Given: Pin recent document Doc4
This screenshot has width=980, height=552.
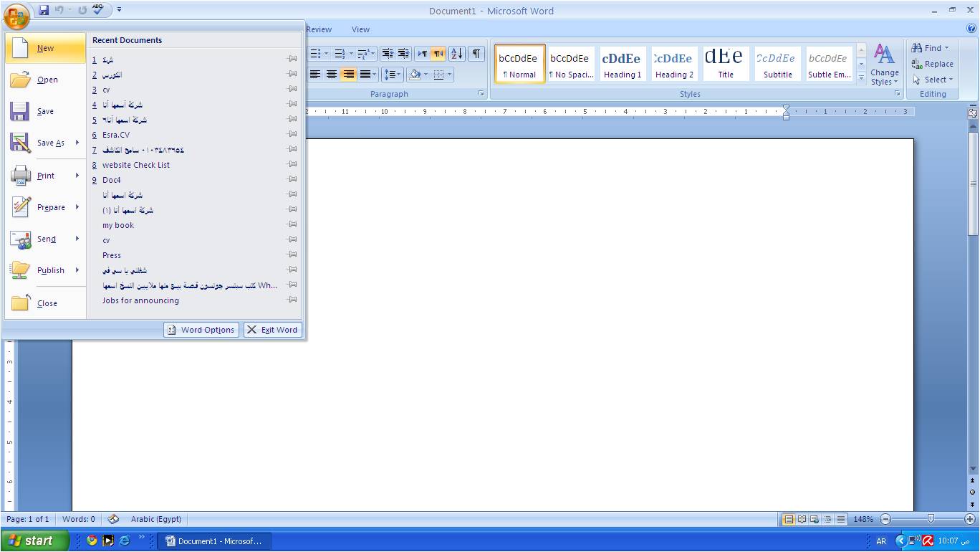Looking at the screenshot, I should tap(292, 179).
